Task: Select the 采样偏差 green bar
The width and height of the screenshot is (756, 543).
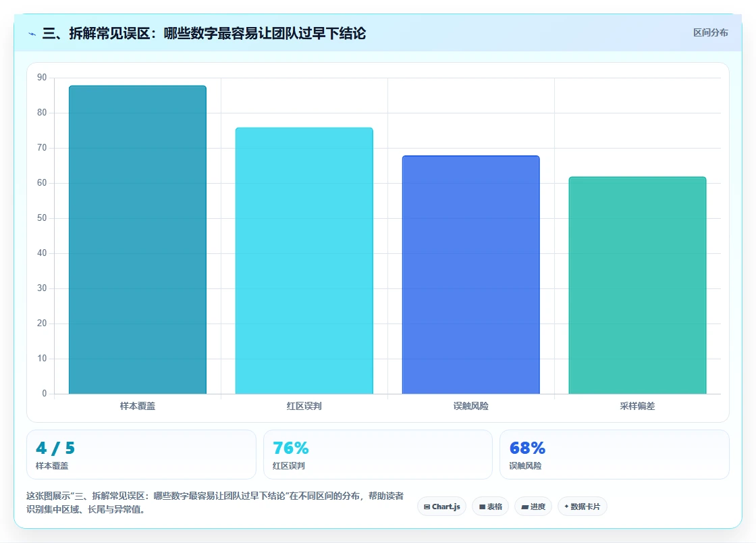Action: pos(637,286)
